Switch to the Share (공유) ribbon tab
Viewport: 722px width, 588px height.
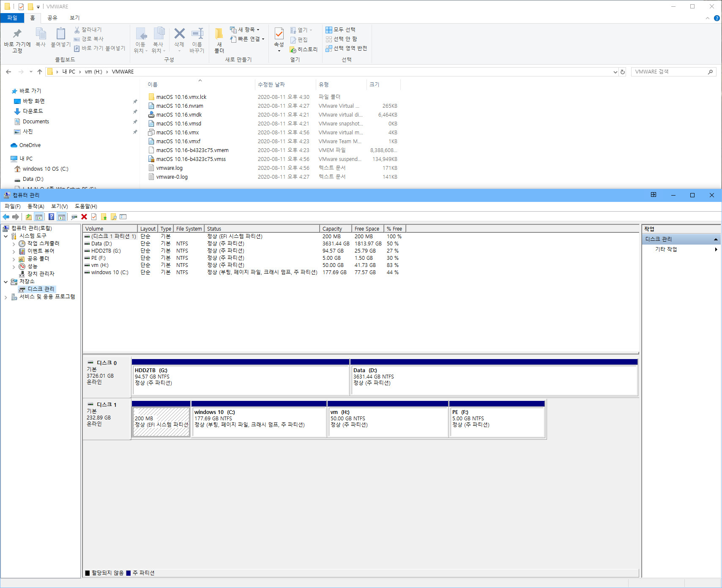[52, 18]
